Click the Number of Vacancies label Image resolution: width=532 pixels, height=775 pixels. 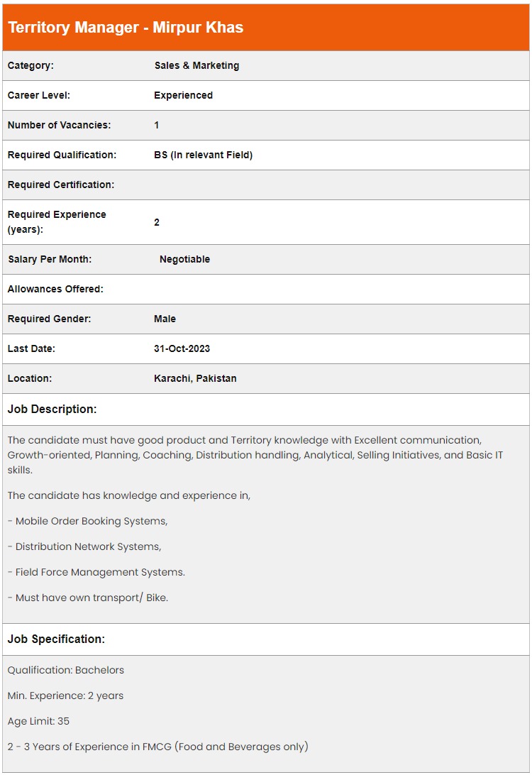(59, 125)
